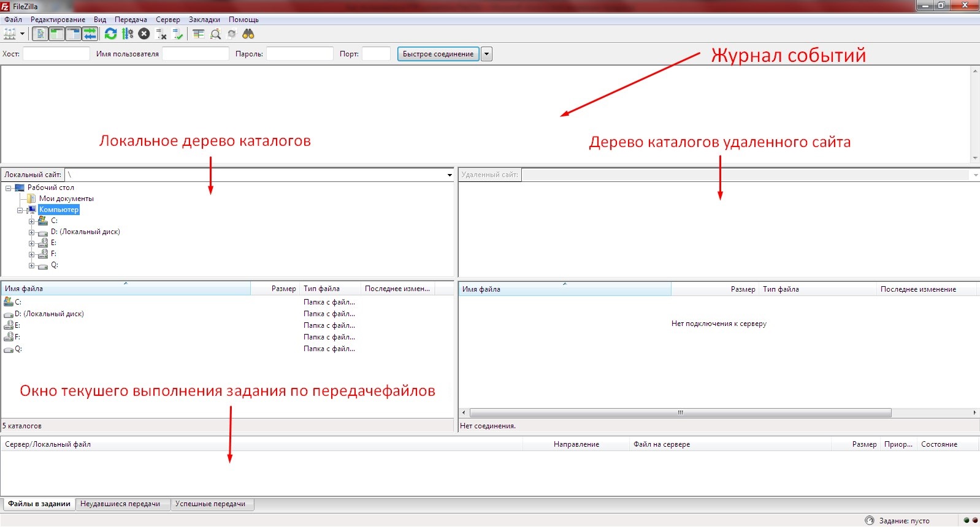Toggle remote directory tree display icon
The width and height of the screenshot is (980, 527).
[73, 34]
